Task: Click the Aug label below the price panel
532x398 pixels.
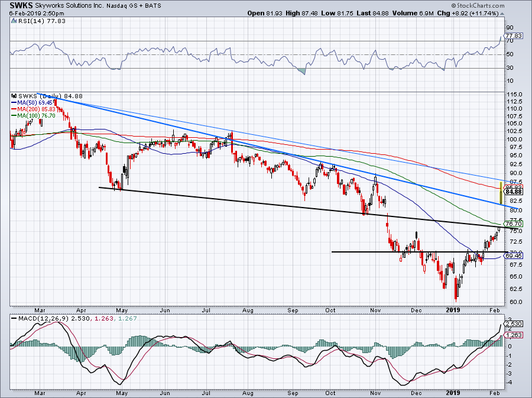Action: click(248, 310)
